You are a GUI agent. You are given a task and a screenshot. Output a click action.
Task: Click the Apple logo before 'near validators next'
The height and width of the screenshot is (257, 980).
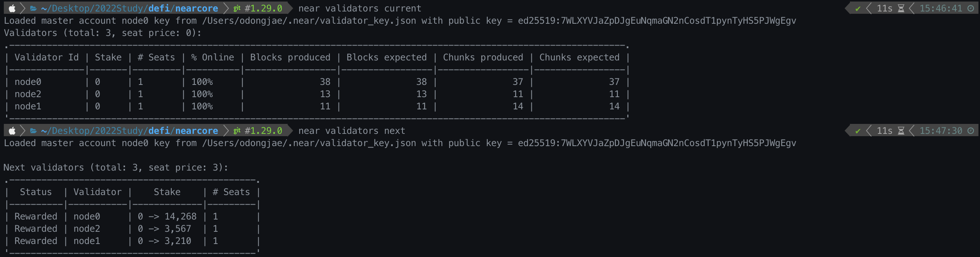click(12, 131)
